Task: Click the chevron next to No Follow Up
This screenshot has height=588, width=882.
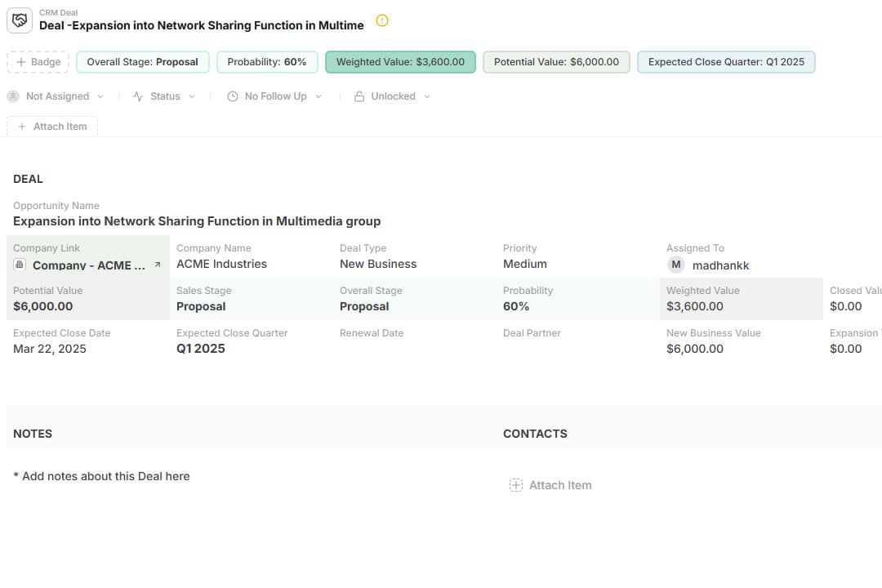Action: pyautogui.click(x=318, y=96)
